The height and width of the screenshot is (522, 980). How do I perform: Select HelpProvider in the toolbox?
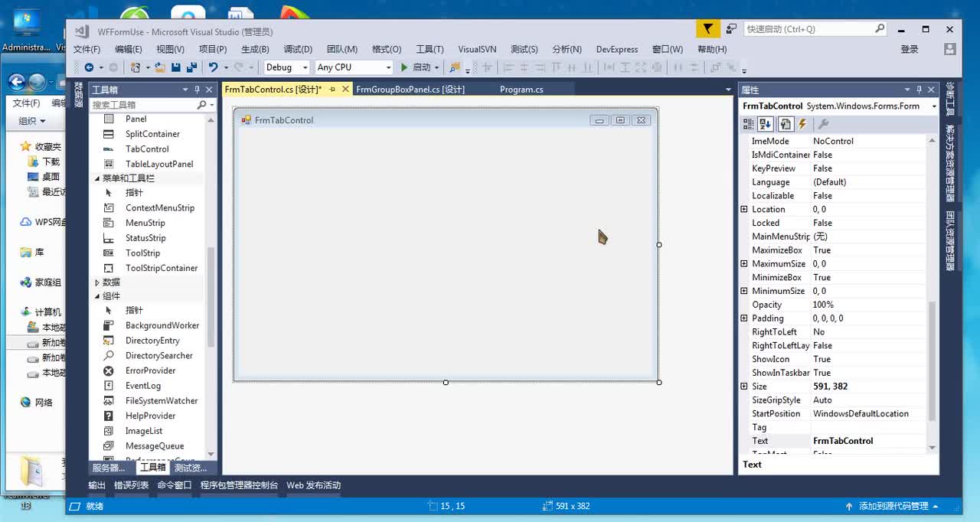(150, 416)
